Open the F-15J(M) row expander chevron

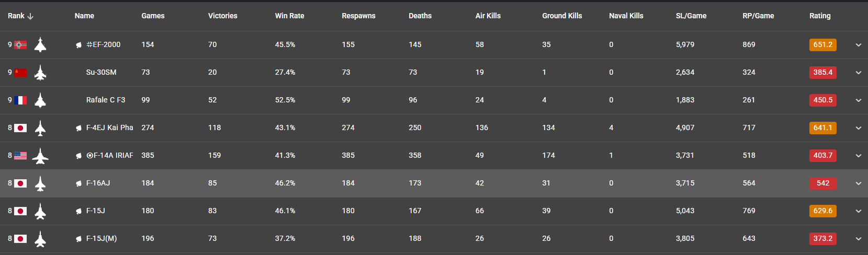coord(859,239)
